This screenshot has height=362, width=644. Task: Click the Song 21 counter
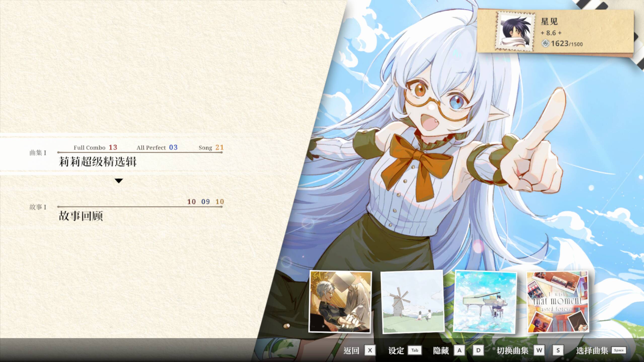211,147
